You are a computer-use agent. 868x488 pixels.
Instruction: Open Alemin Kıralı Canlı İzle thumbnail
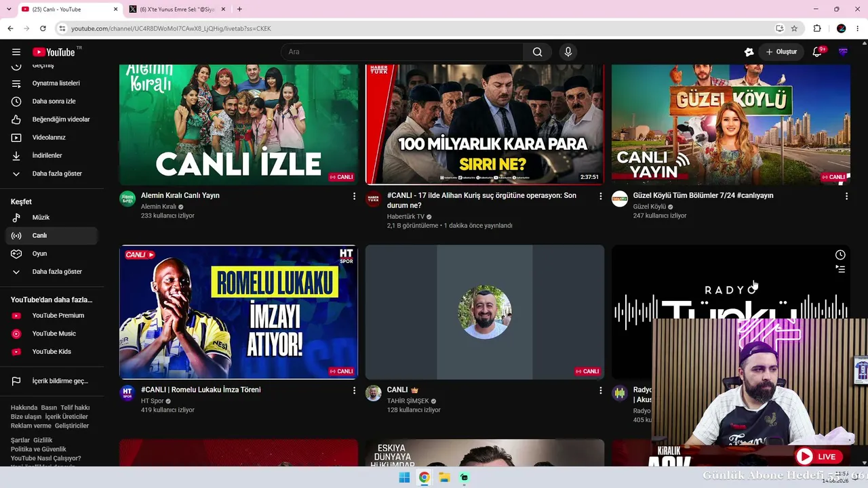239,125
